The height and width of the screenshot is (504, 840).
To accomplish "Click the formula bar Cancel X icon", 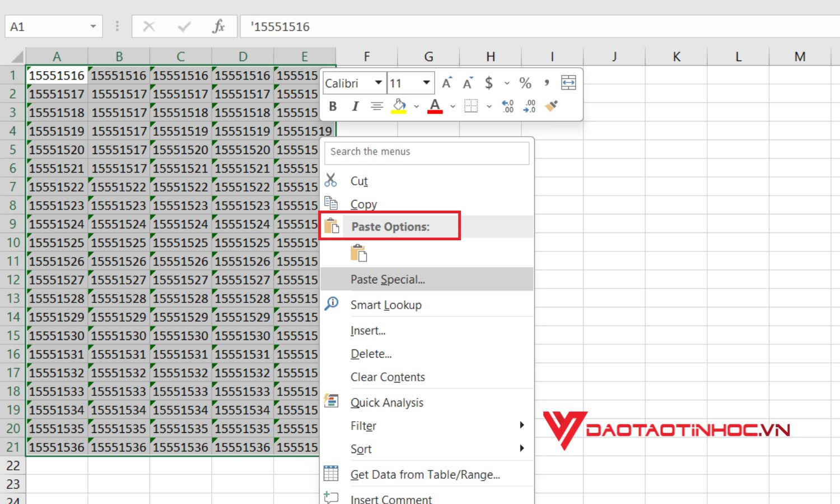I will point(149,26).
